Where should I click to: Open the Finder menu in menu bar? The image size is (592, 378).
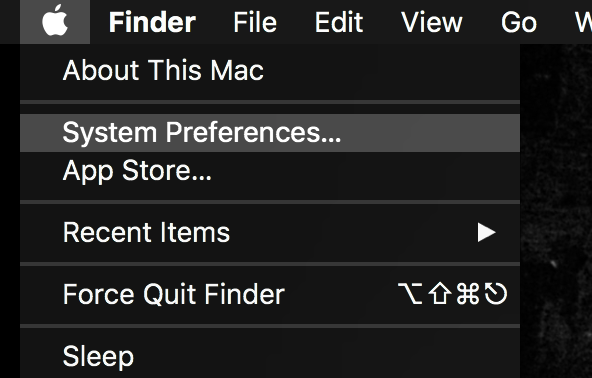(152, 22)
